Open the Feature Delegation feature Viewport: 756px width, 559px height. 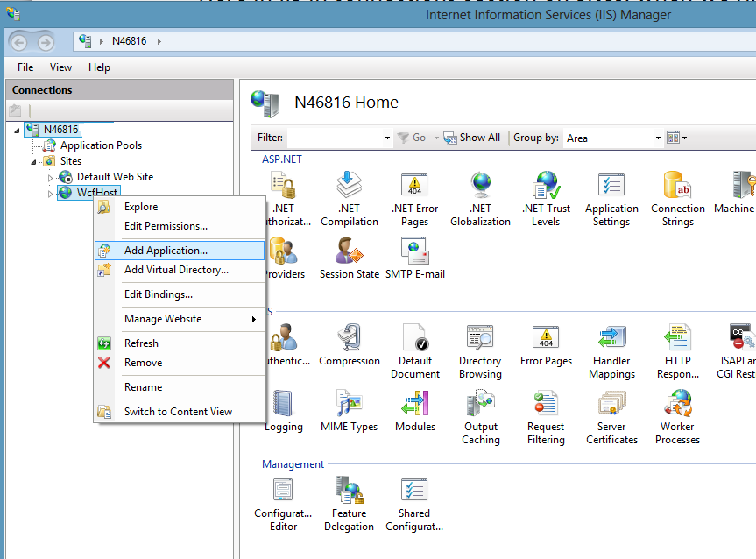coord(349,501)
